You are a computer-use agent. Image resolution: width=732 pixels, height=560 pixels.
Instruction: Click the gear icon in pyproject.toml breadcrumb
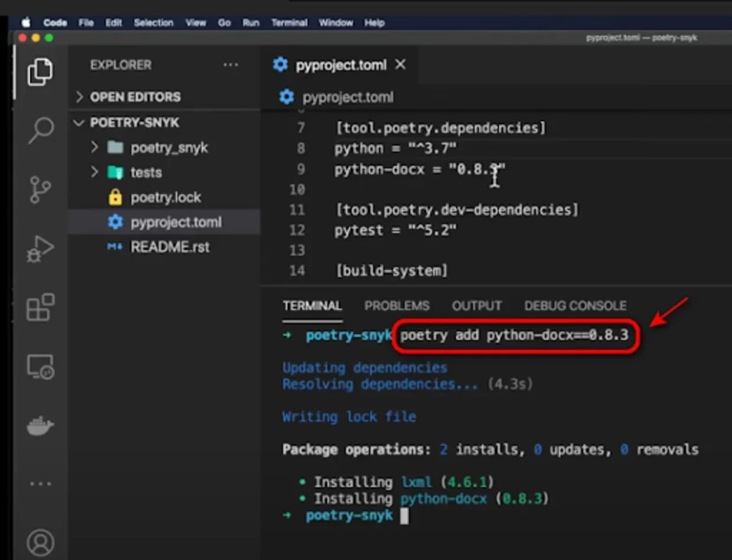tap(286, 97)
